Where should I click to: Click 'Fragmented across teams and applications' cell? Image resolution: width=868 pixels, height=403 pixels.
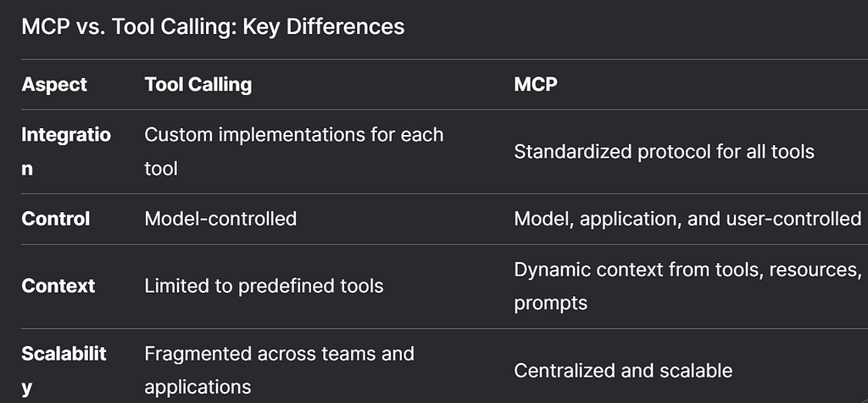coord(279,370)
